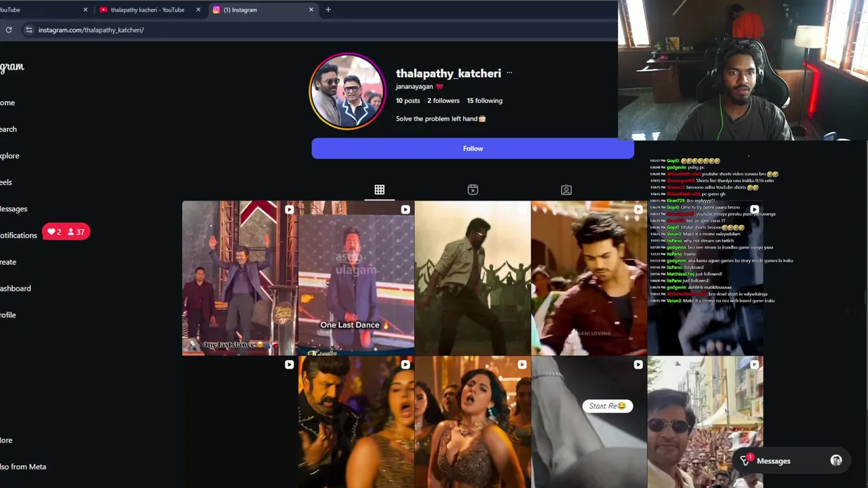Image resolution: width=868 pixels, height=488 pixels.
Task: Open Notifications in Instagram sidebar
Action: coord(18,235)
